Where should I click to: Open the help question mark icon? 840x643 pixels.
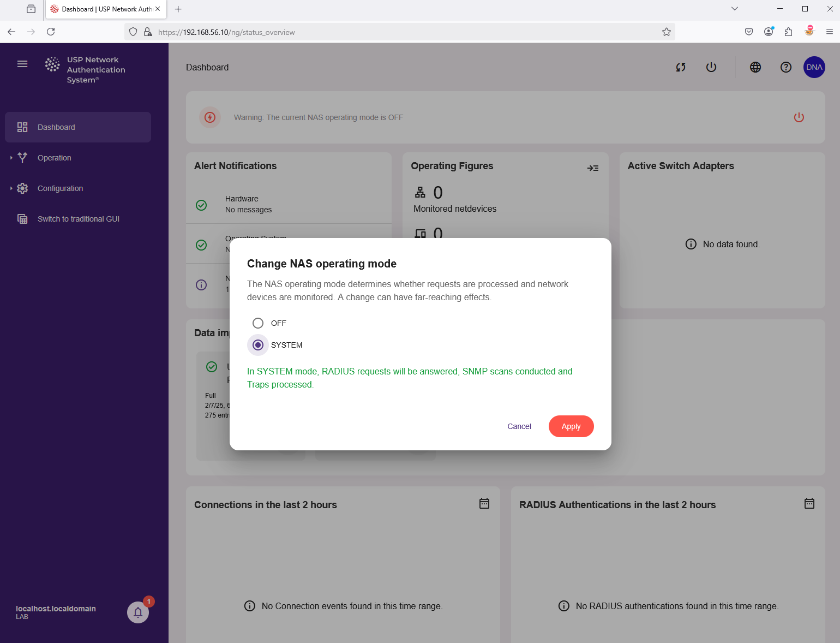785,67
